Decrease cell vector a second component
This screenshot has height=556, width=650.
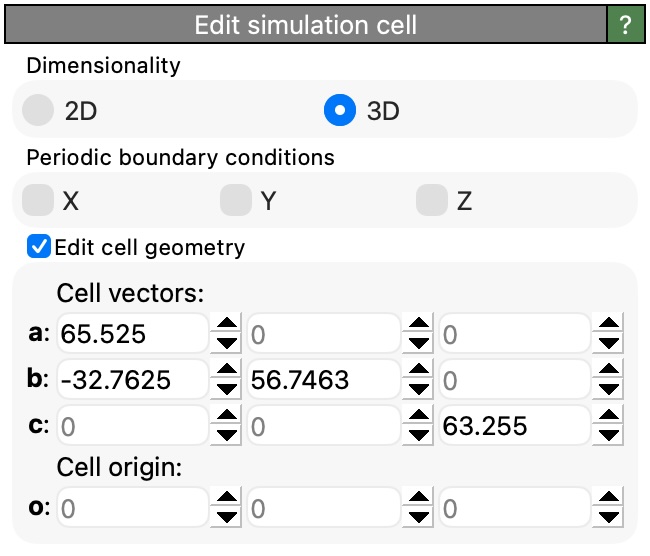[420, 342]
